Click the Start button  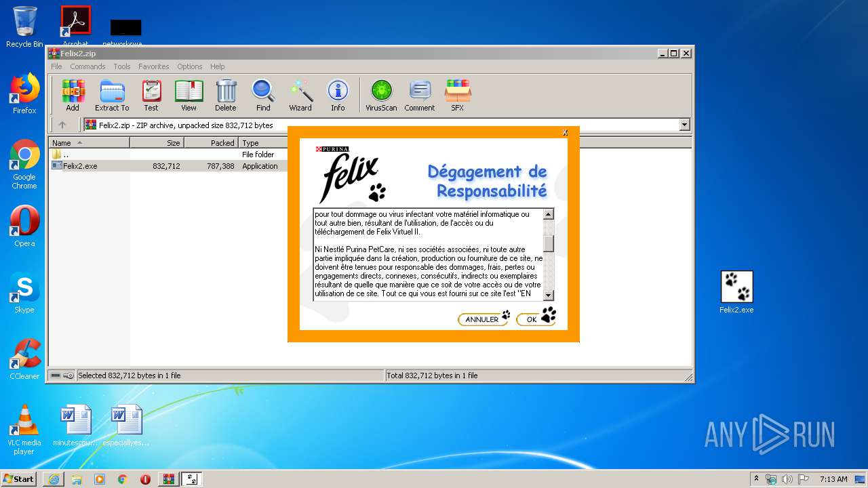(18, 479)
